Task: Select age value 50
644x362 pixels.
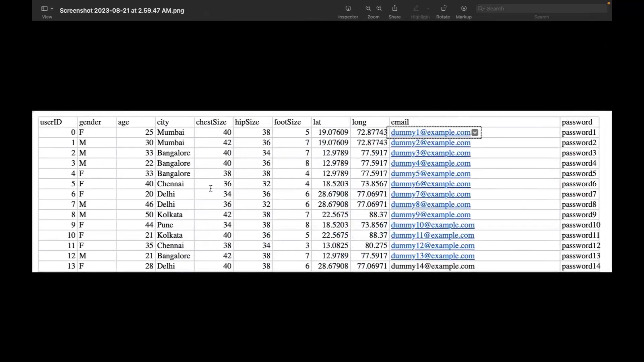Action: tap(149, 215)
